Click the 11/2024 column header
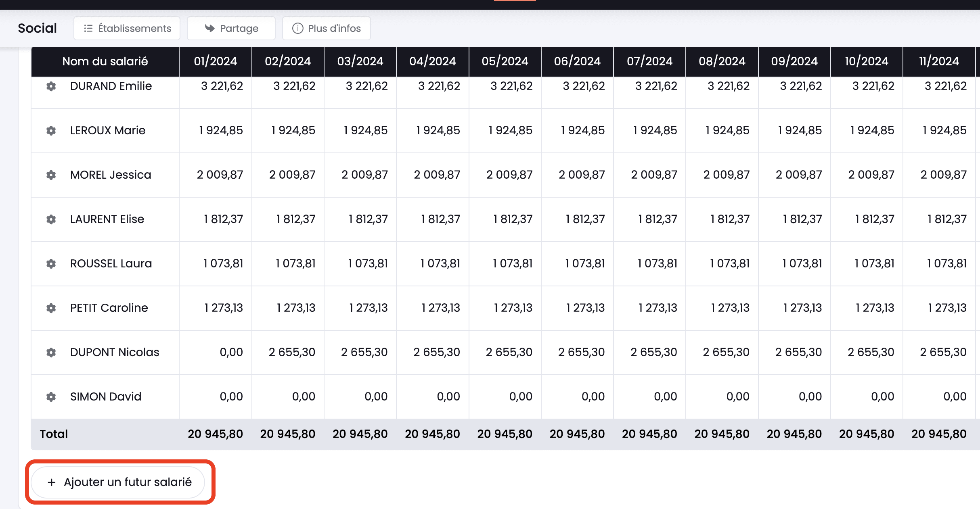The height and width of the screenshot is (509, 980). [938, 61]
